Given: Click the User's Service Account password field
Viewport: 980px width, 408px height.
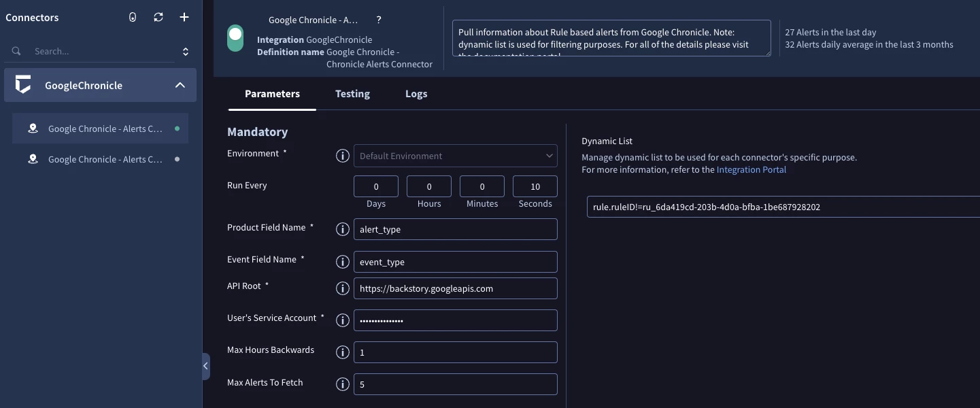Looking at the screenshot, I should (456, 320).
